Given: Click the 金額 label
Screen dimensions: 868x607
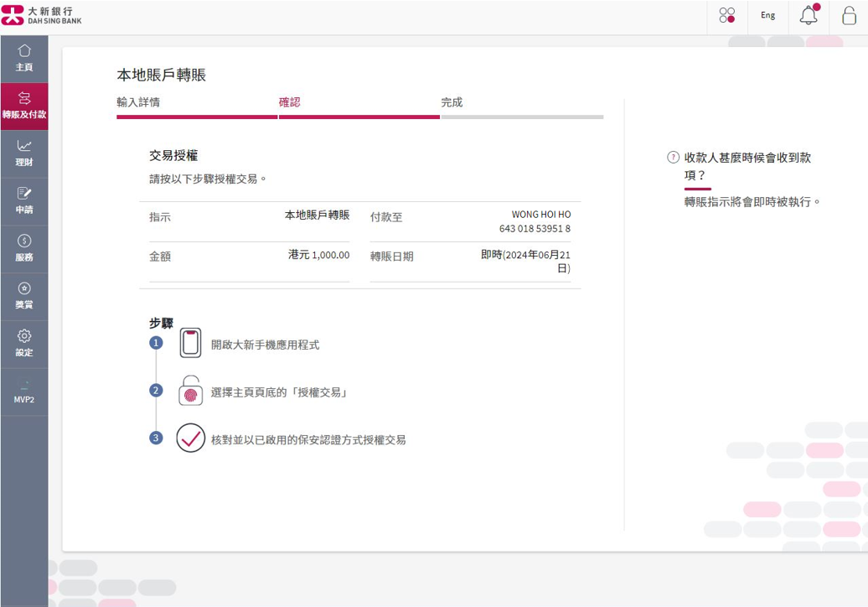Looking at the screenshot, I should point(160,257).
